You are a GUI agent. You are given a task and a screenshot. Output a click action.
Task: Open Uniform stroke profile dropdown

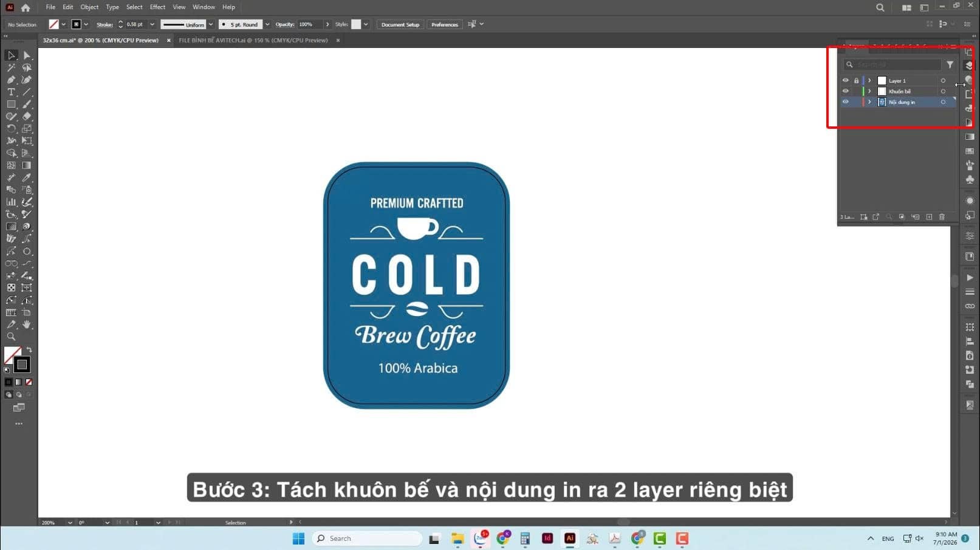tap(211, 24)
